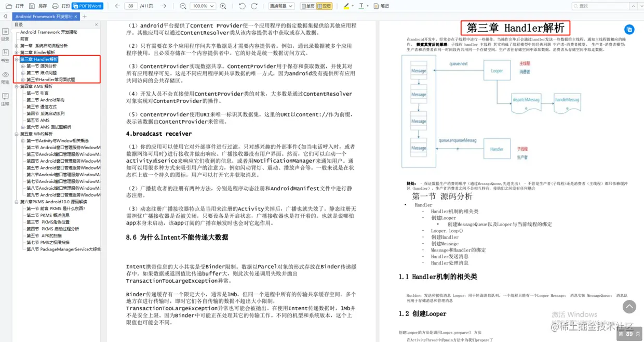Switch to 双页 double-page view
This screenshot has height=342, width=644.
pos(324,6)
